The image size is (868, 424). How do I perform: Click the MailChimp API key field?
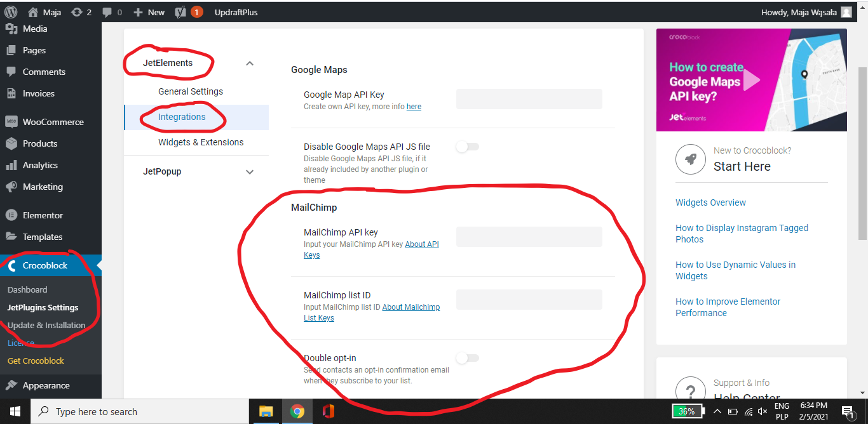(x=529, y=237)
